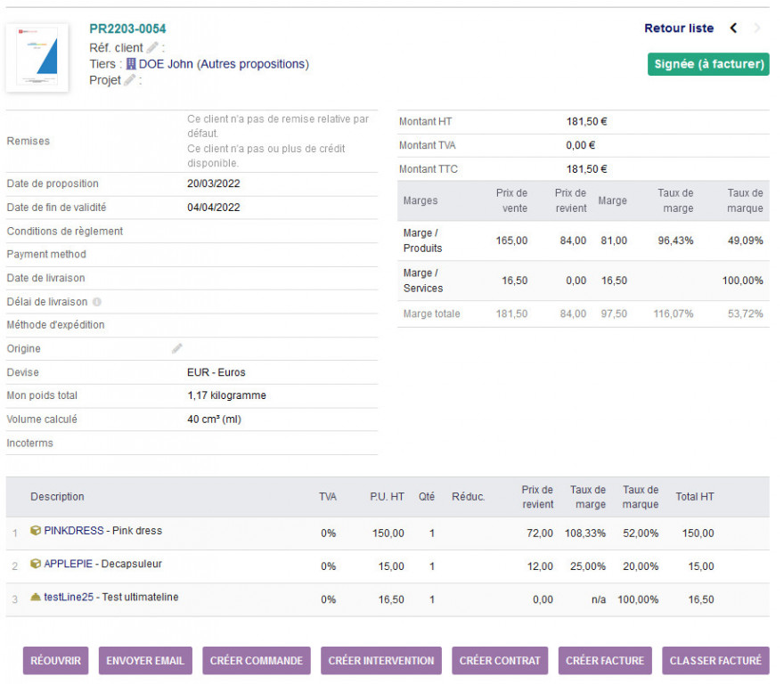Screen dimensions: 784x684
Task: Click the company icon beside DOE John
Action: (131, 64)
